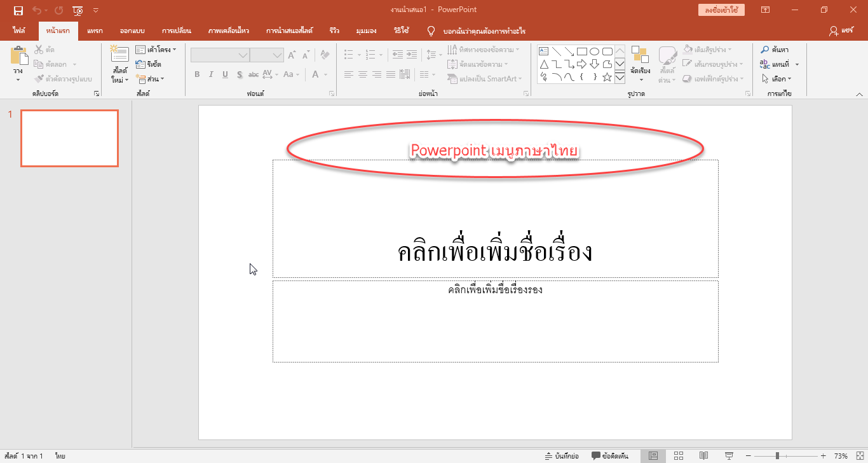Screen dimensions: 868x463
Task: Open the Arrange (จัดเรียง) dropdown
Action: coord(640,64)
